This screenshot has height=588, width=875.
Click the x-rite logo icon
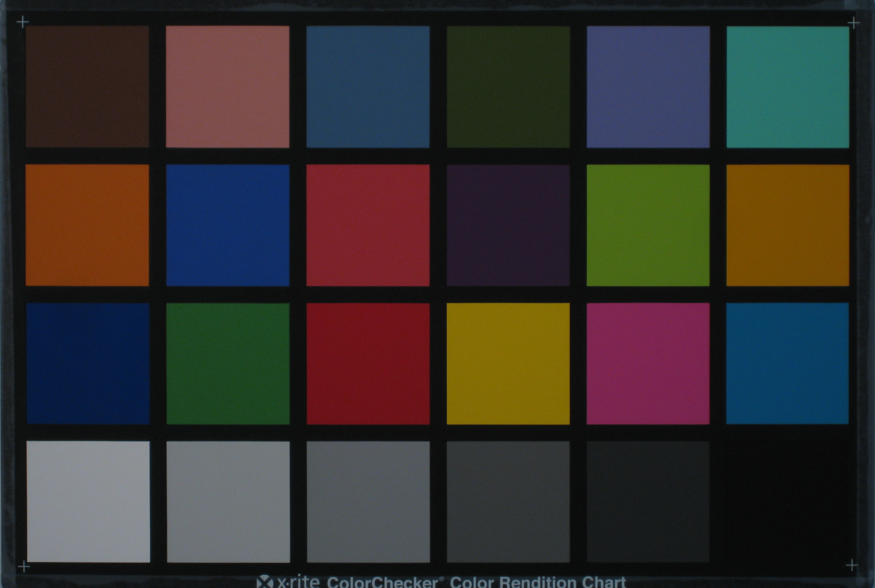click(x=265, y=582)
